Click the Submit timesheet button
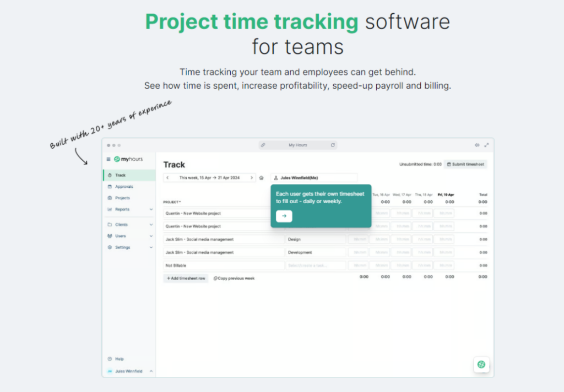 tap(465, 164)
